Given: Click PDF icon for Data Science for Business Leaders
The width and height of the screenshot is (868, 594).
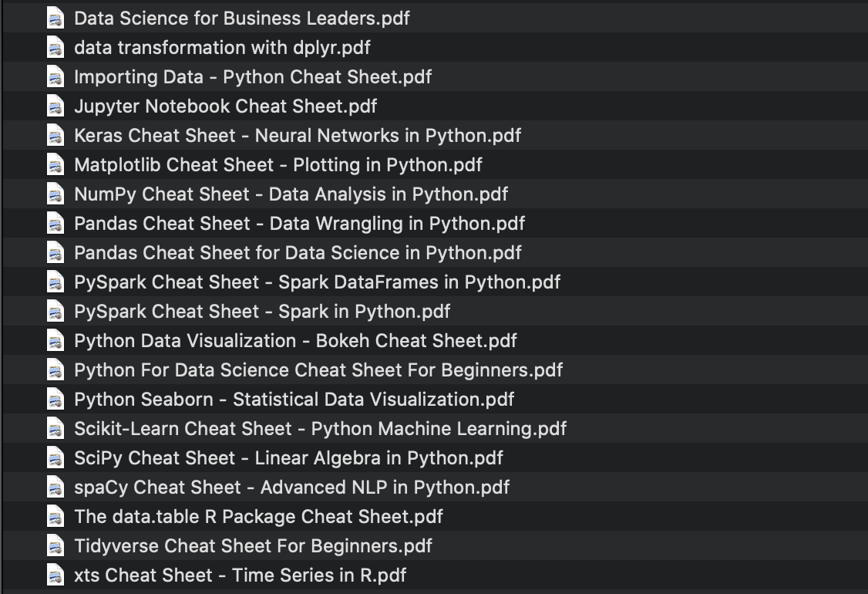Looking at the screenshot, I should (x=55, y=18).
